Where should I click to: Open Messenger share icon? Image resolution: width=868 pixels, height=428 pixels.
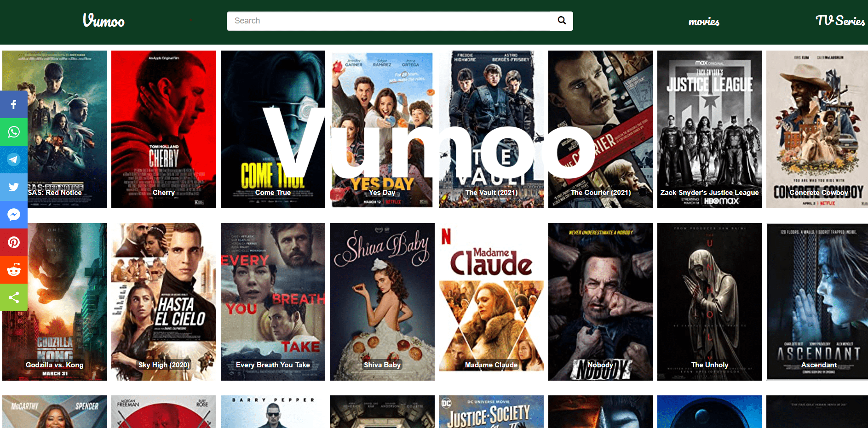(x=14, y=215)
